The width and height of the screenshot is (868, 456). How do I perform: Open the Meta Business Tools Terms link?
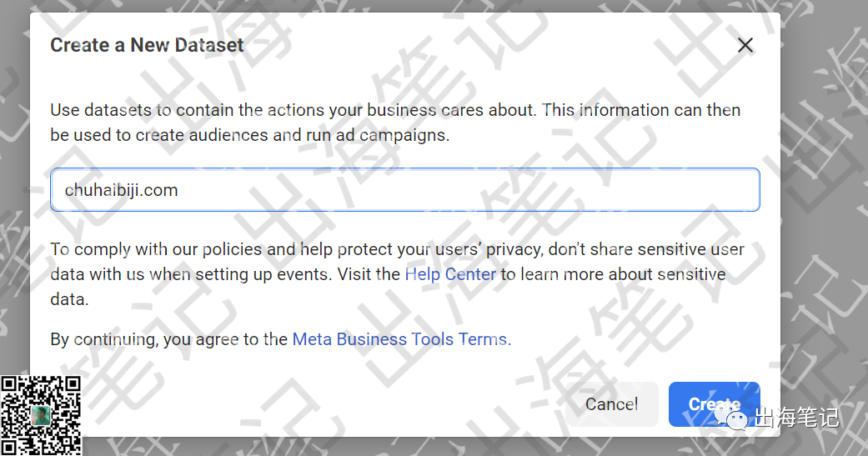pos(399,339)
